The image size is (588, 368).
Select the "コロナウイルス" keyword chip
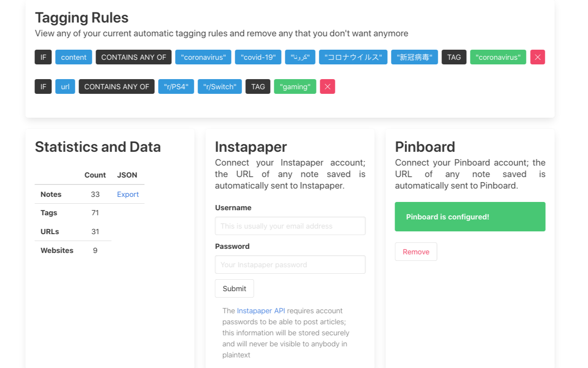353,57
